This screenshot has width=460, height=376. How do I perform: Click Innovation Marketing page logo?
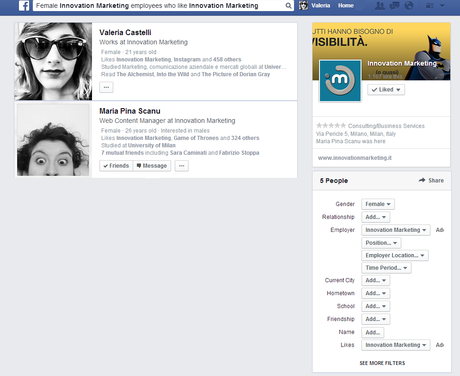[340, 80]
